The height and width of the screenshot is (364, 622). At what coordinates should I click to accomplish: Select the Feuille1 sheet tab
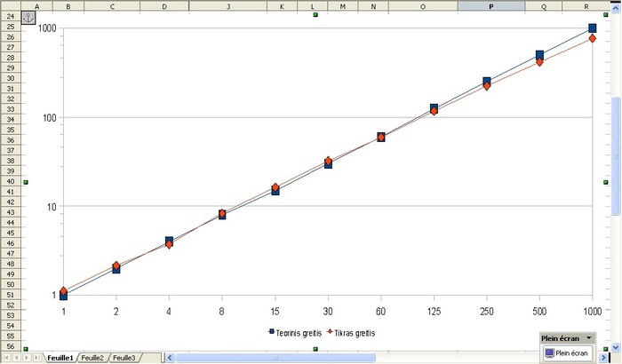[60, 358]
